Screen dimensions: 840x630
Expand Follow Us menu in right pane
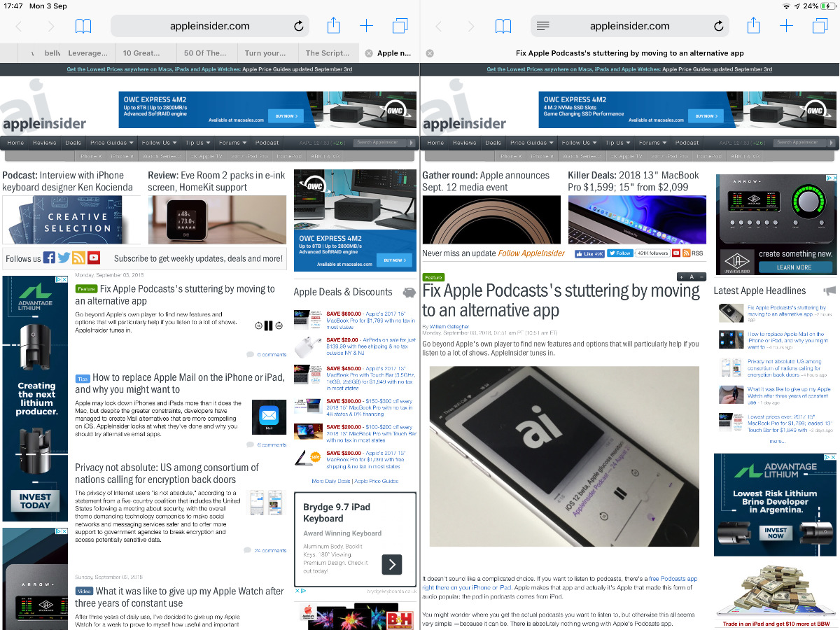[x=579, y=143]
